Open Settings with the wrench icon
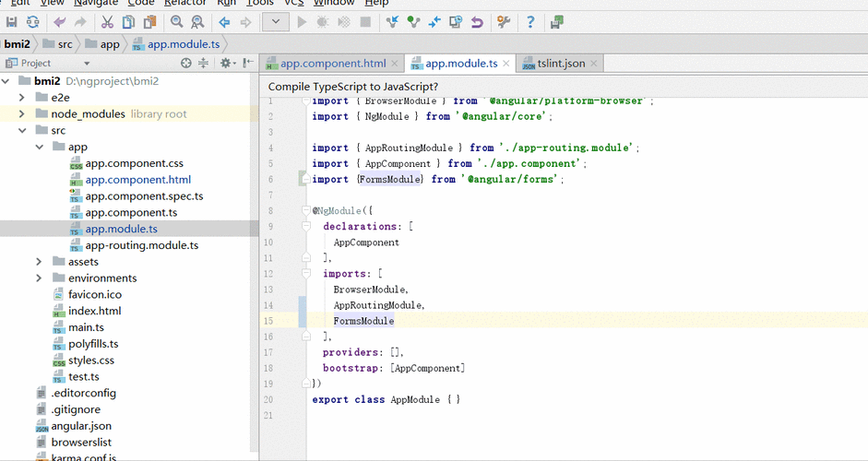This screenshot has height=461, width=868. point(504,22)
